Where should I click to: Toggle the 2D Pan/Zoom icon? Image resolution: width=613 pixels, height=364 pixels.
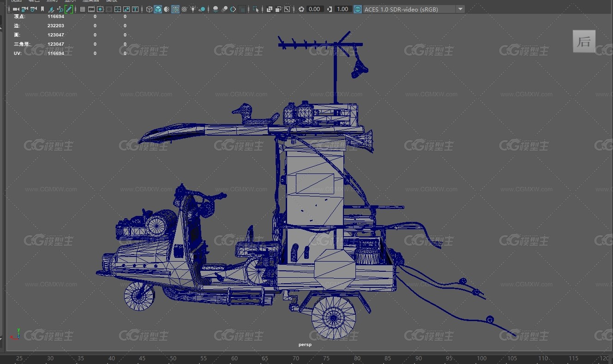(x=60, y=9)
